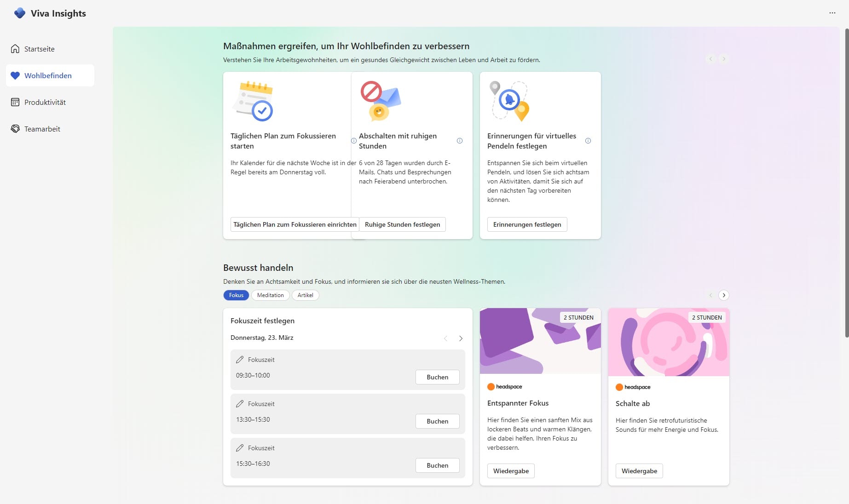
Task: Click Ruhige Stunden festlegen button
Action: tap(402, 224)
